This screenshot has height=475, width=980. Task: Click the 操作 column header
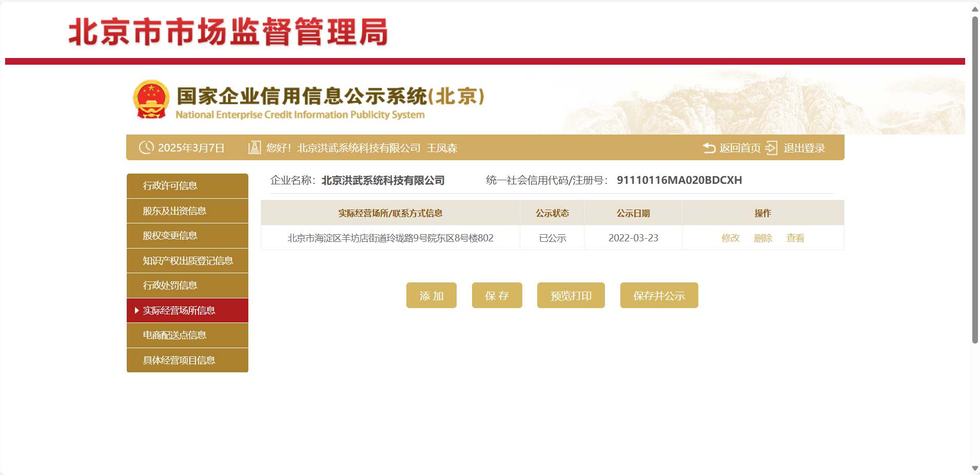coord(763,213)
